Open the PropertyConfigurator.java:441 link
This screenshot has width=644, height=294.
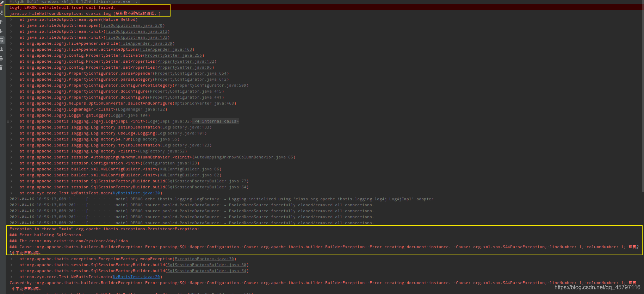pos(186,98)
